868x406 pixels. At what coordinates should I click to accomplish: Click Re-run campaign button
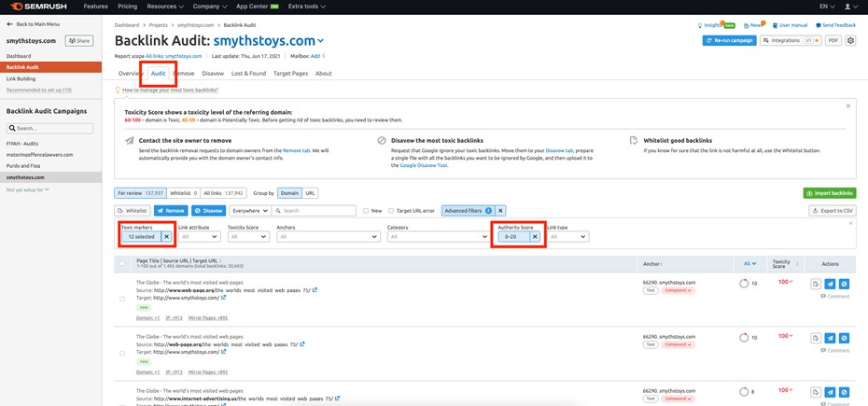729,40
